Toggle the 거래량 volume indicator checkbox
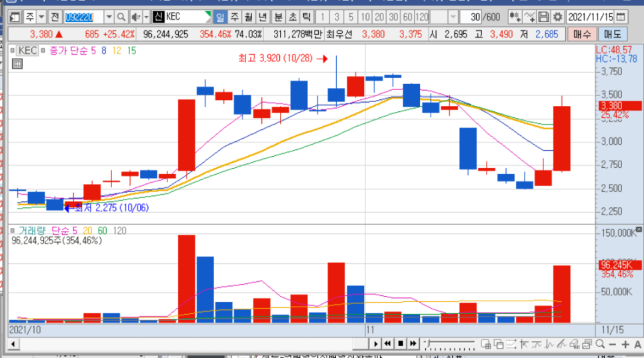 pos(12,230)
